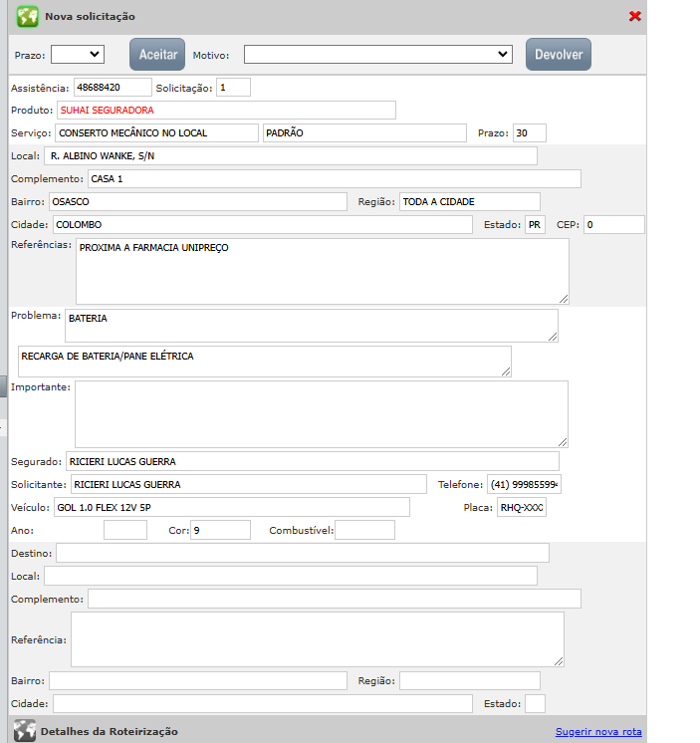This screenshot has width=700, height=743.
Task: Click the Combustível field
Action: (x=364, y=530)
